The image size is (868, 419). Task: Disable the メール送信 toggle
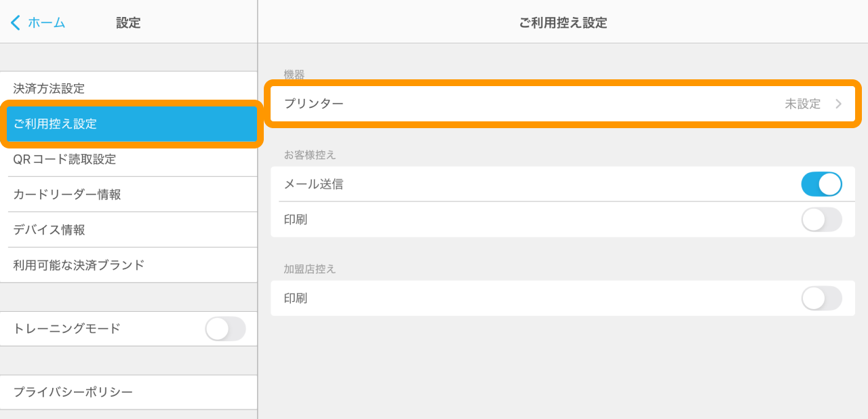pos(821,184)
